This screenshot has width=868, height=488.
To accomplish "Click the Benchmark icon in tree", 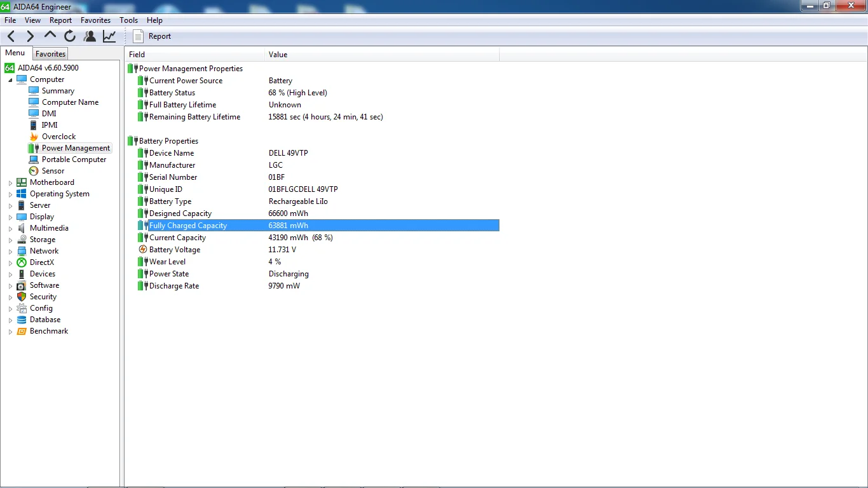I will coord(22,331).
